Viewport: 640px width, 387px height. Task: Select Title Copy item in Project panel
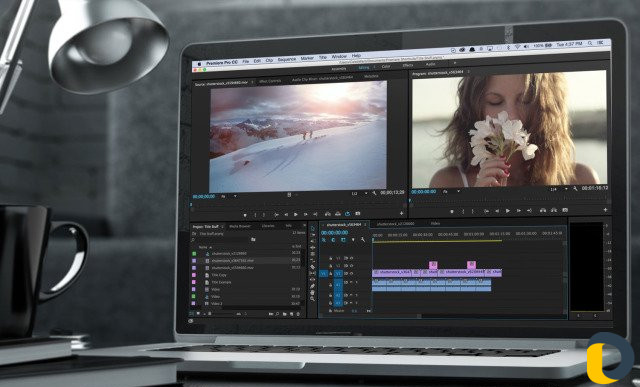pyautogui.click(x=219, y=275)
